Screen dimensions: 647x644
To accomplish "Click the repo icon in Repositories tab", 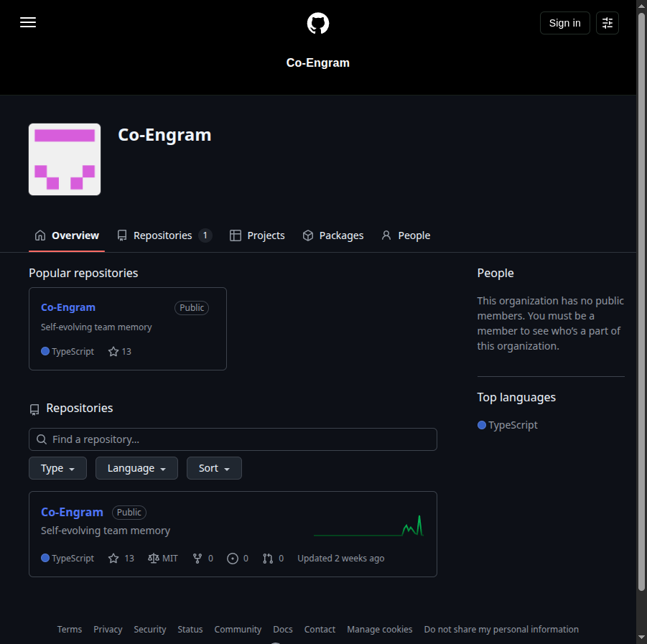I will pos(122,235).
